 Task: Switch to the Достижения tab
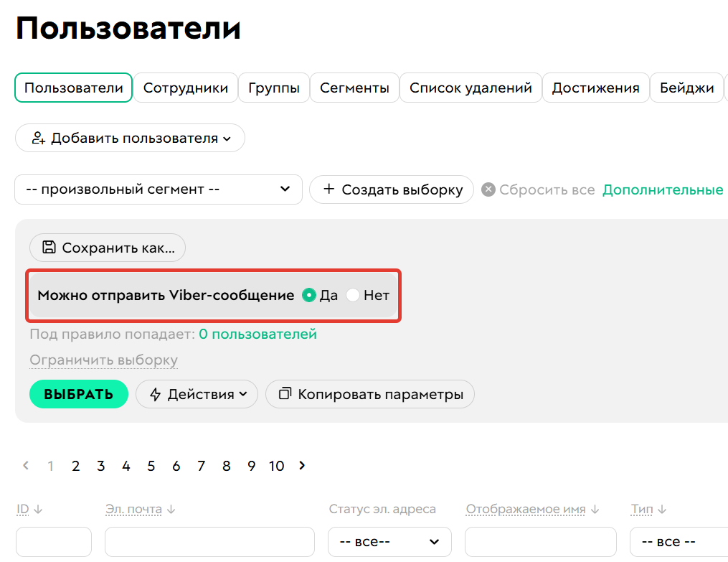pos(597,87)
